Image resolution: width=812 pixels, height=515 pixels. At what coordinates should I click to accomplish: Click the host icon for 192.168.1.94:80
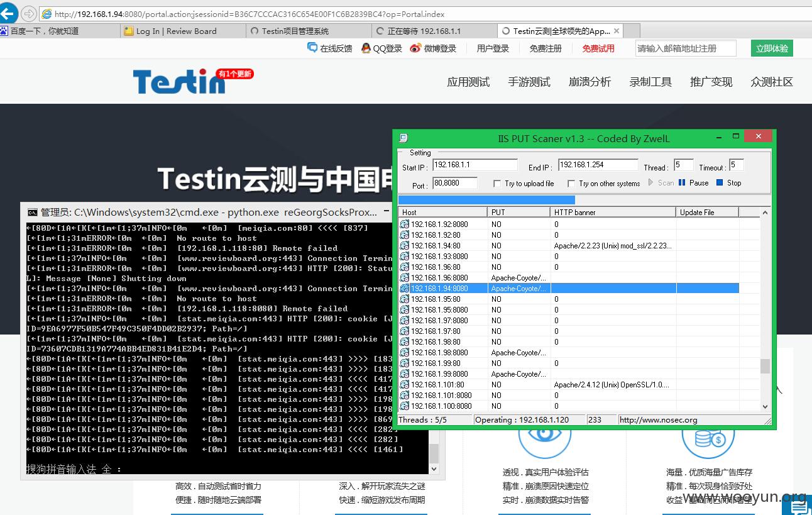click(405, 245)
